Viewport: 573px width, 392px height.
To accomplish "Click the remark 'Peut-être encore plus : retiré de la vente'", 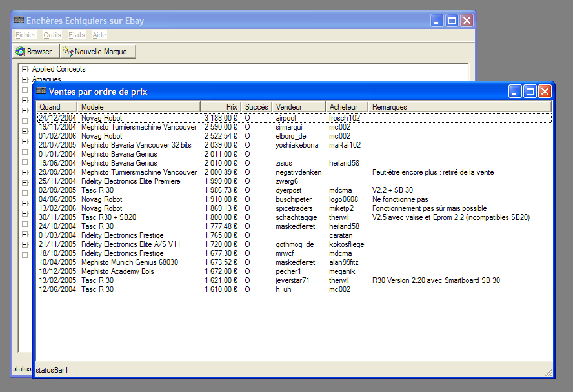I will tap(433, 172).
